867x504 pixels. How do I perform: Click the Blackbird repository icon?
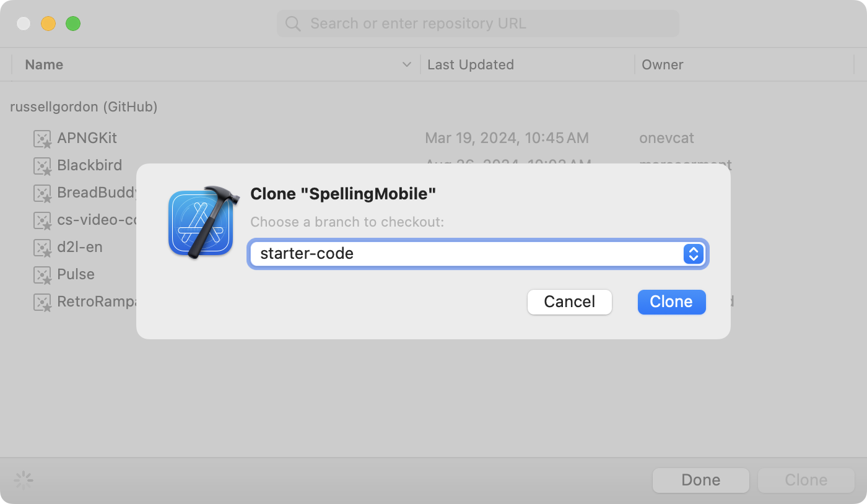(42, 166)
